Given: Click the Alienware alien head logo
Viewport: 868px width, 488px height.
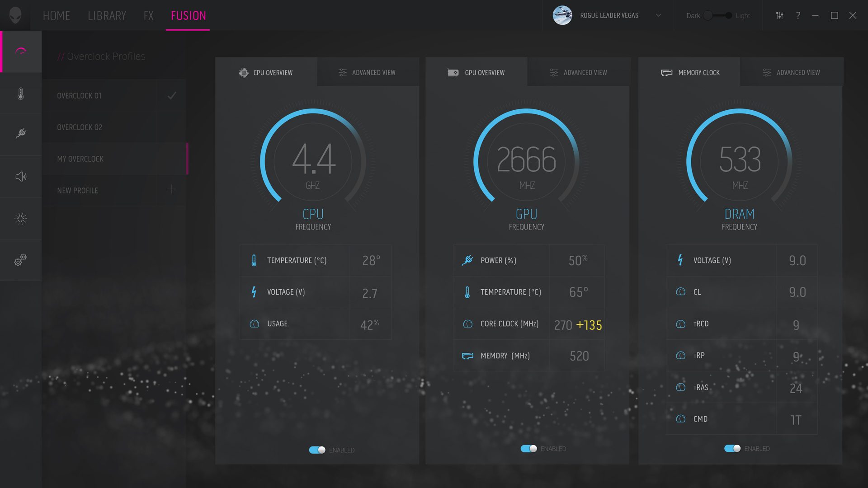Looking at the screenshot, I should 15,15.
